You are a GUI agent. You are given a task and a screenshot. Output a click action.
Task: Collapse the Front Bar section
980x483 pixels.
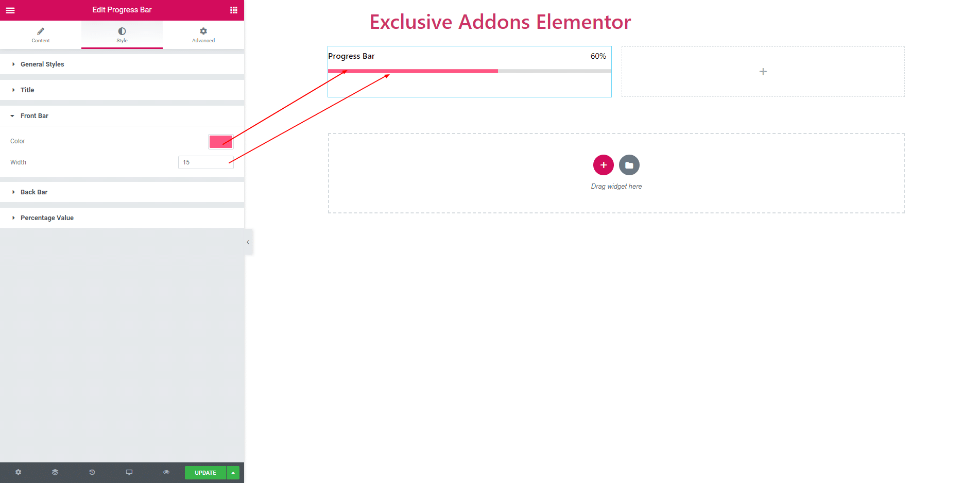point(122,116)
